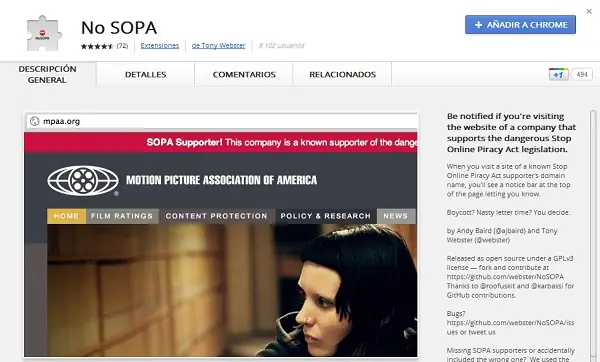The height and width of the screenshot is (362, 600).
Task: Click the No SOPA puzzle-piece extension icon
Action: click(x=44, y=34)
